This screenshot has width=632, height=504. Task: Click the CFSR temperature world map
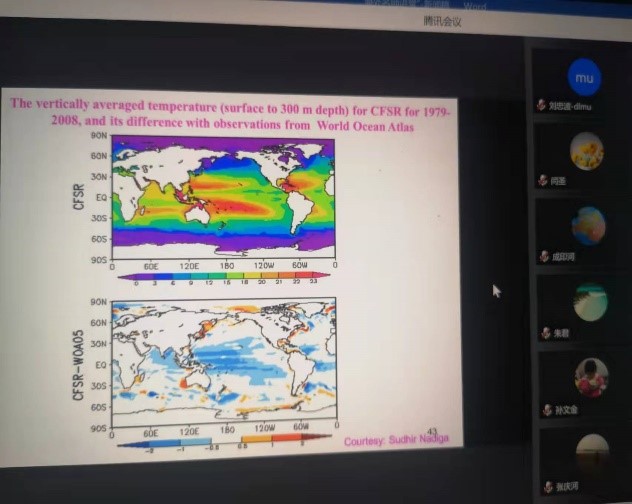point(221,196)
